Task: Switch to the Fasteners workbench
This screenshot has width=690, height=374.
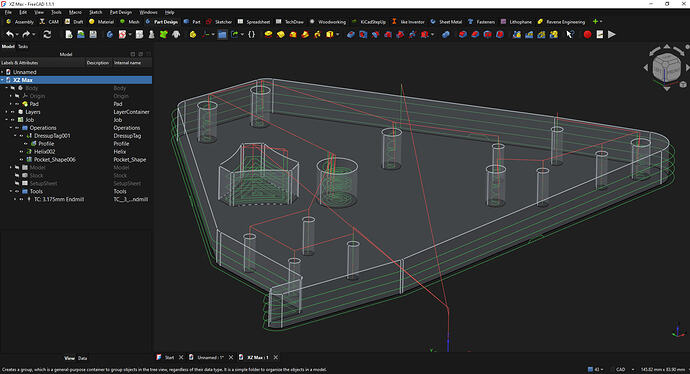Action: pos(481,22)
